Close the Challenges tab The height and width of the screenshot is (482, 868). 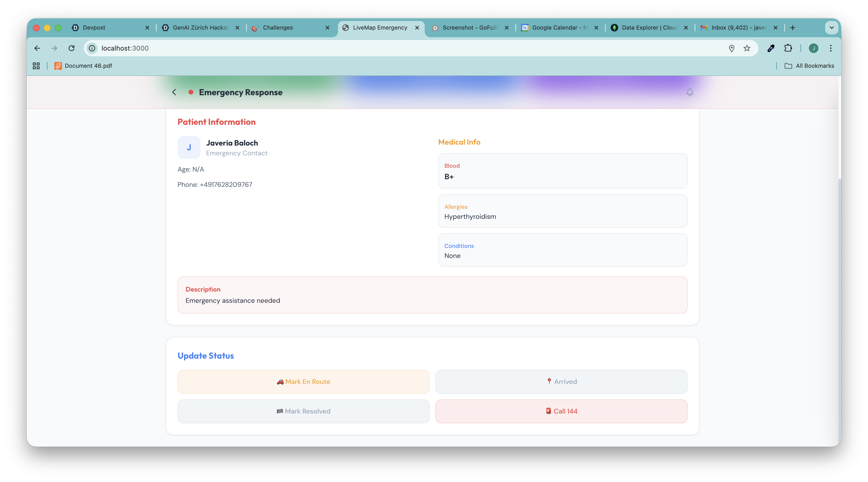[x=327, y=28]
